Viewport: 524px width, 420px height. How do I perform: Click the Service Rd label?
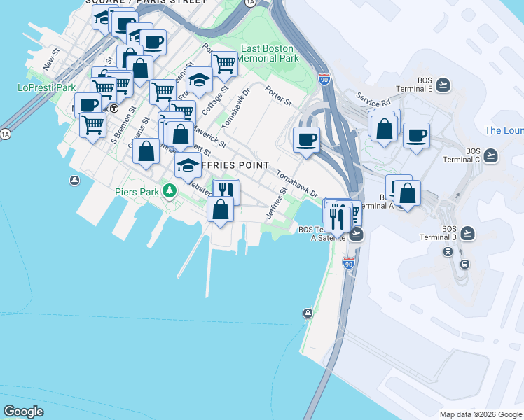[373, 99]
